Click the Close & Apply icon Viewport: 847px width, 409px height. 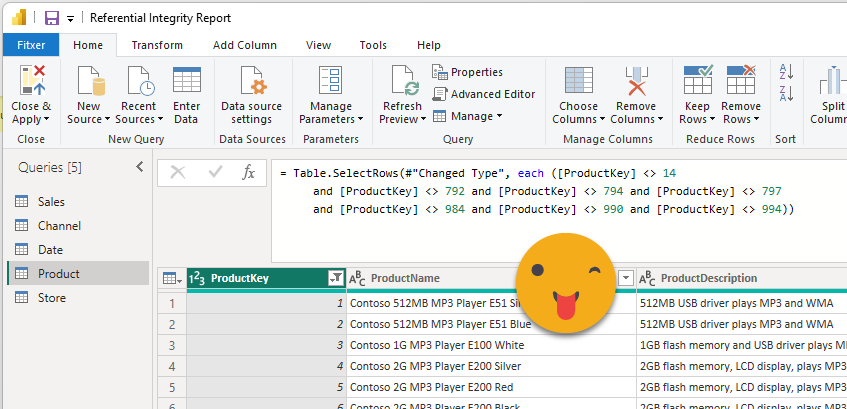(31, 80)
